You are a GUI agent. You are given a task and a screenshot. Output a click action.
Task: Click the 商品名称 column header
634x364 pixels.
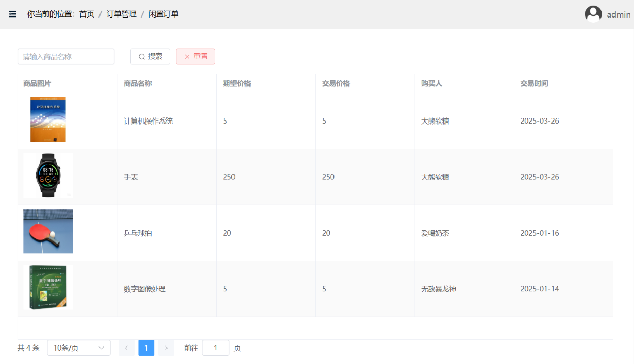138,83
